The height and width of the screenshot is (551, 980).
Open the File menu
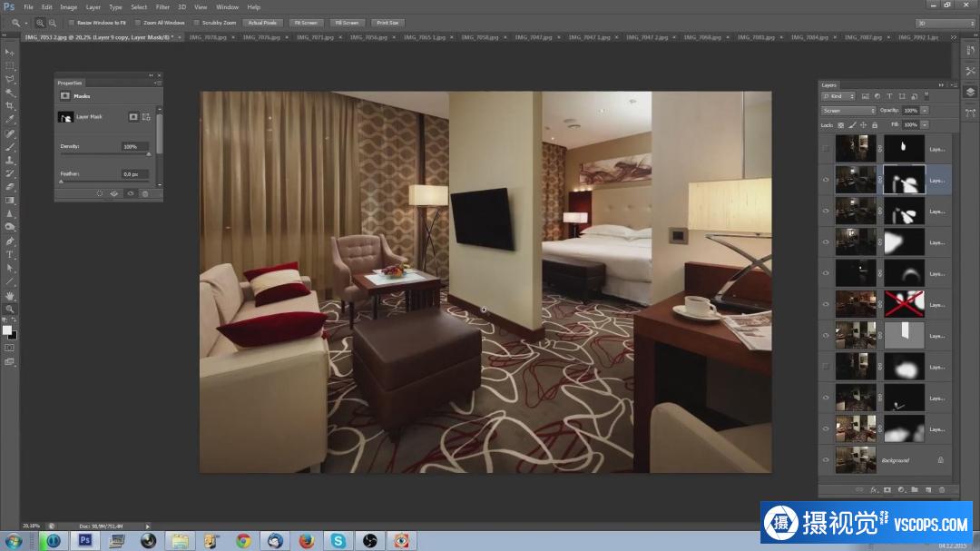(28, 7)
